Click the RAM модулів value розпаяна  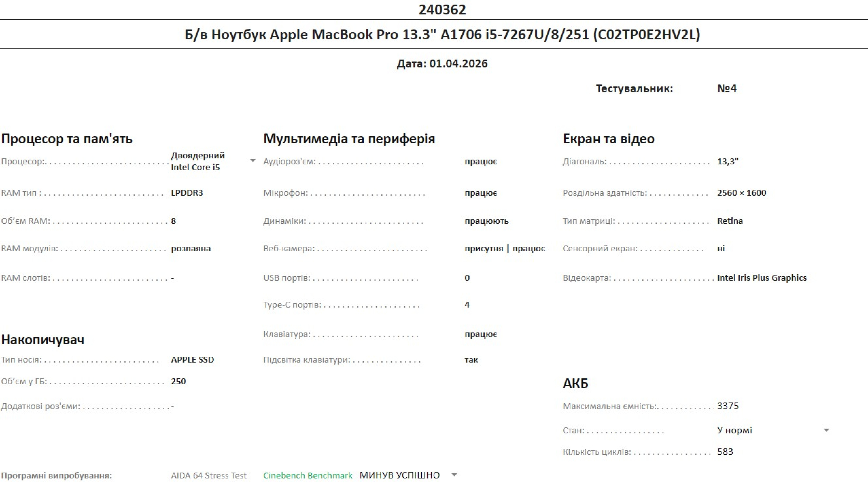(191, 248)
